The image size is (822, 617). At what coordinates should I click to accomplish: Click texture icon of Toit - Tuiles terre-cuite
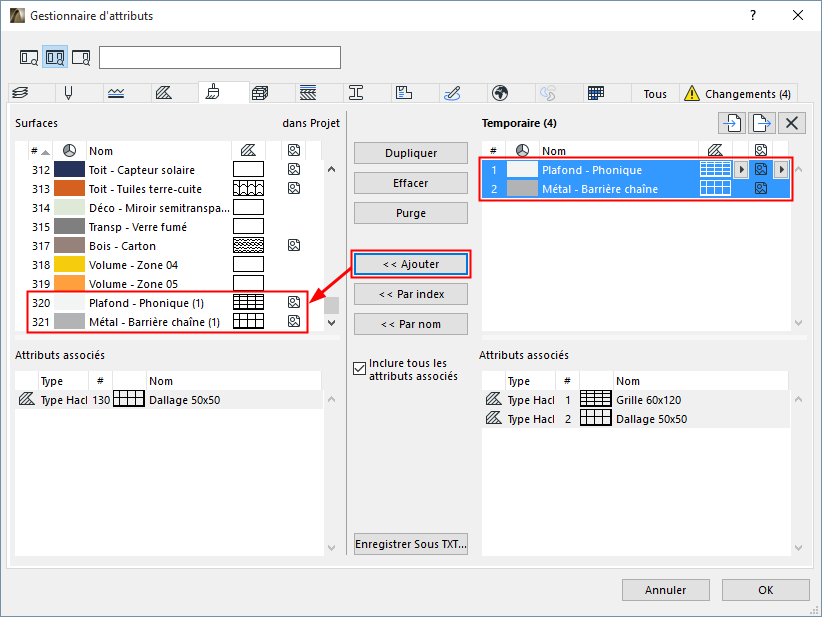pos(294,188)
